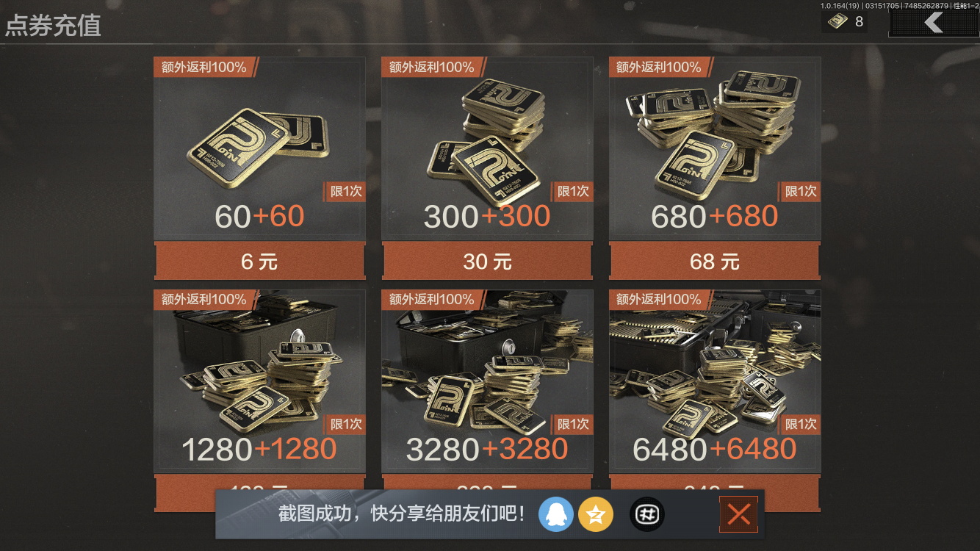The height and width of the screenshot is (551, 980).
Task: Tap 限1次 badge on the 6480 pack
Action: click(x=800, y=424)
